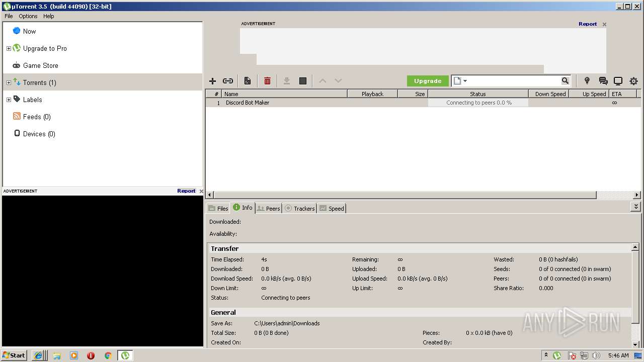Switch to the Peers tab
The height and width of the screenshot is (362, 644).
[268, 208]
